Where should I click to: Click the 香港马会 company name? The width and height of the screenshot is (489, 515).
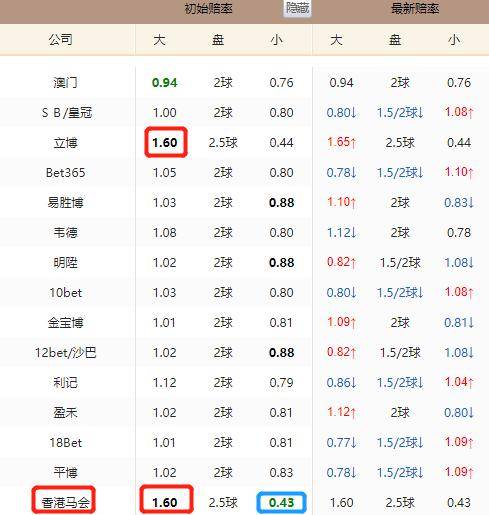65,503
